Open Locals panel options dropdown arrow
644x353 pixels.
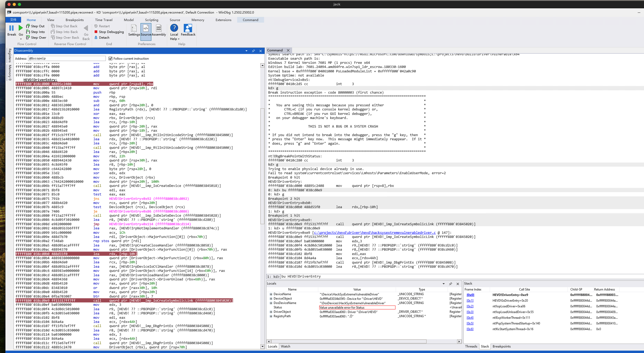pyautogui.click(x=443, y=284)
